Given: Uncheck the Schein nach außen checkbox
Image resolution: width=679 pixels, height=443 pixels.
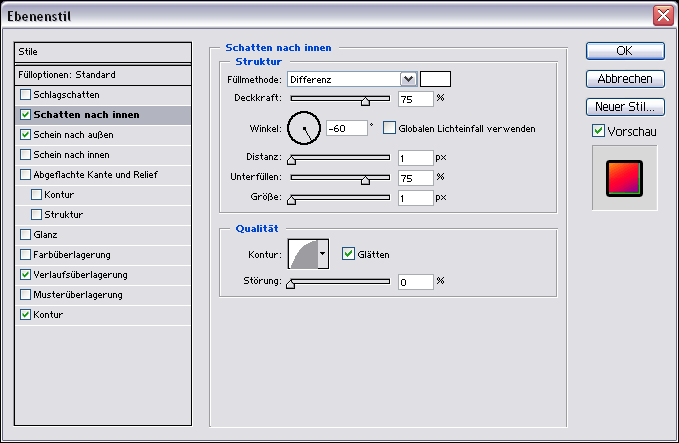Looking at the screenshot, I should pyautogui.click(x=26, y=134).
